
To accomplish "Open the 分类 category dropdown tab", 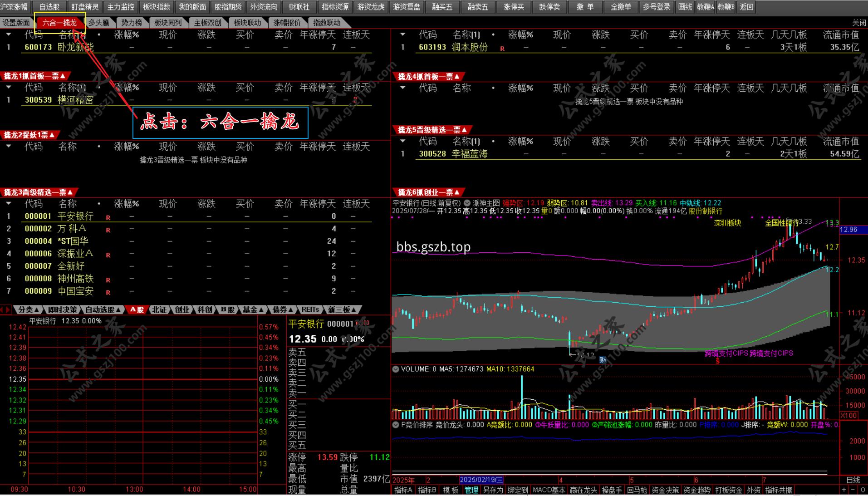I will 29,309.
